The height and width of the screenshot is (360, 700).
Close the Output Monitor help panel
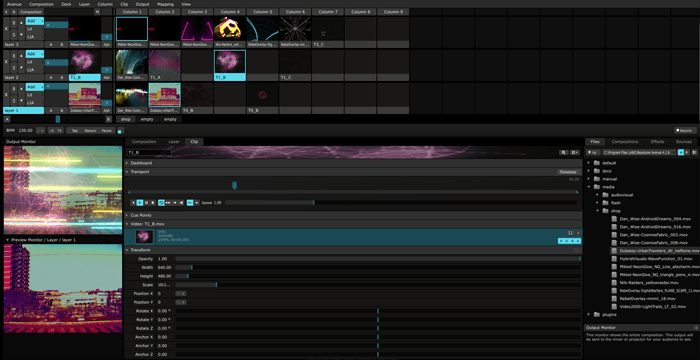[x=696, y=327]
